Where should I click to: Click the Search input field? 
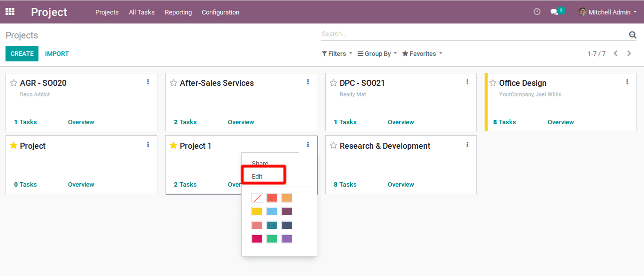click(474, 34)
